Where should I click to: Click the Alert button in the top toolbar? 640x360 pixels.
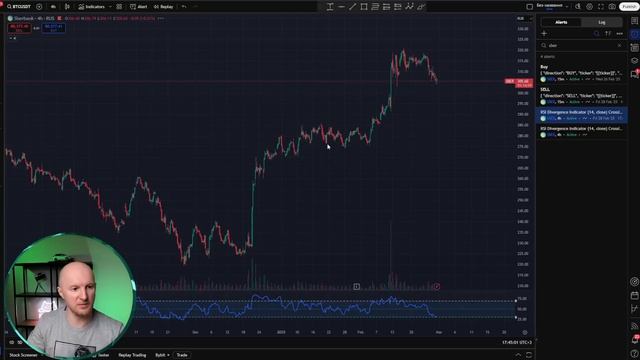[x=139, y=7]
